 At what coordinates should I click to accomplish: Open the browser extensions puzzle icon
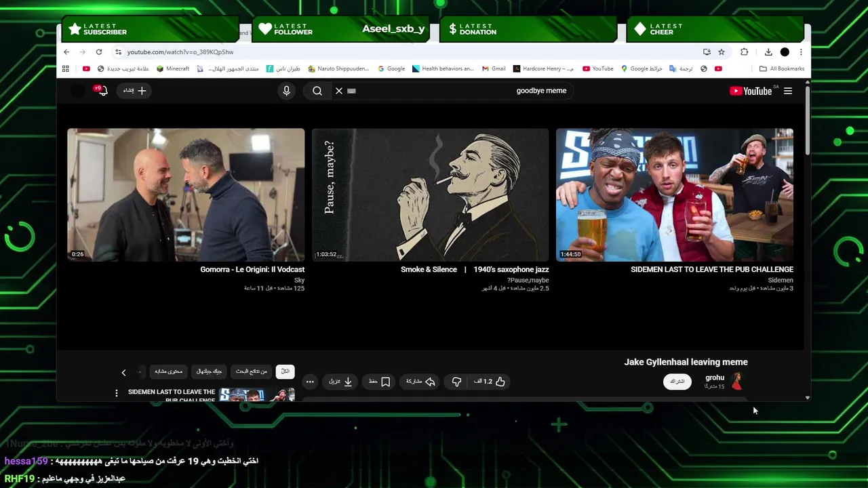745,52
